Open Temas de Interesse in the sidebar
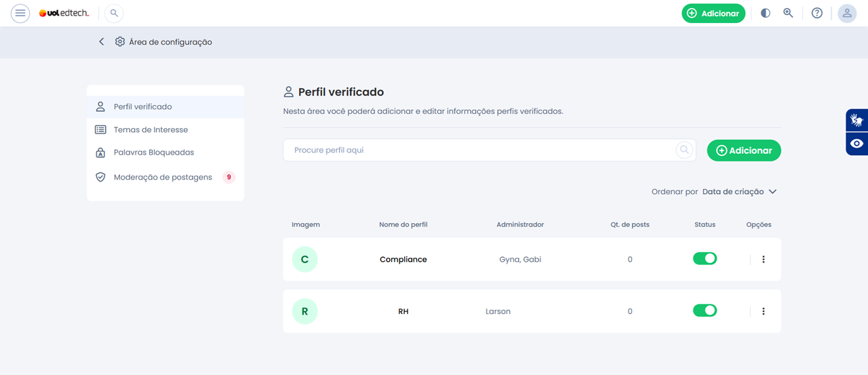Screen dimensions: 868x375 [x=165, y=130]
